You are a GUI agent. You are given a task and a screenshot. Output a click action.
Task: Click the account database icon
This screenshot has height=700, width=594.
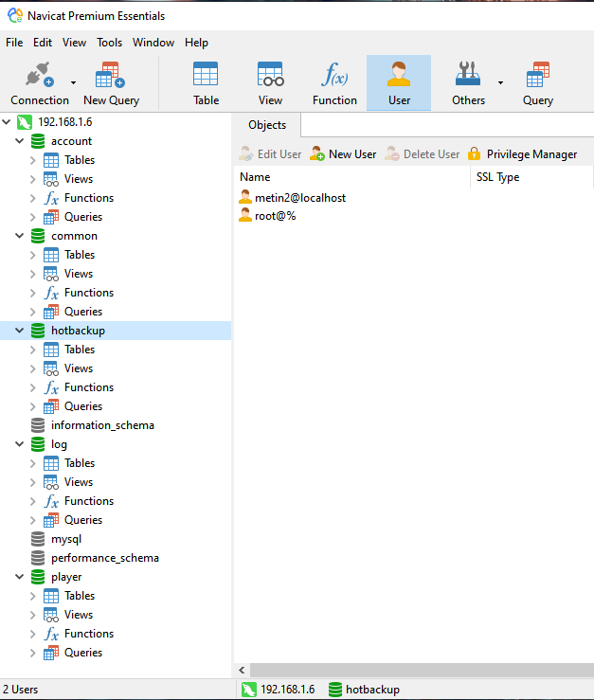click(x=38, y=141)
